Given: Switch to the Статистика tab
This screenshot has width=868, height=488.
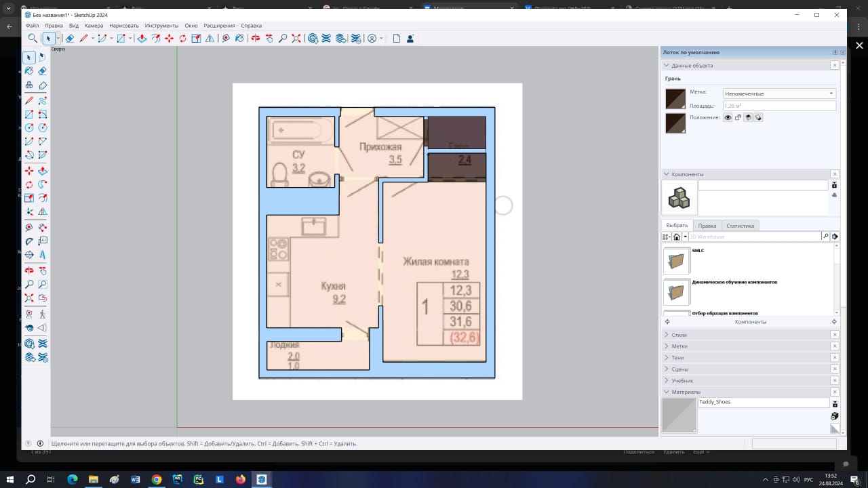Looking at the screenshot, I should point(740,226).
